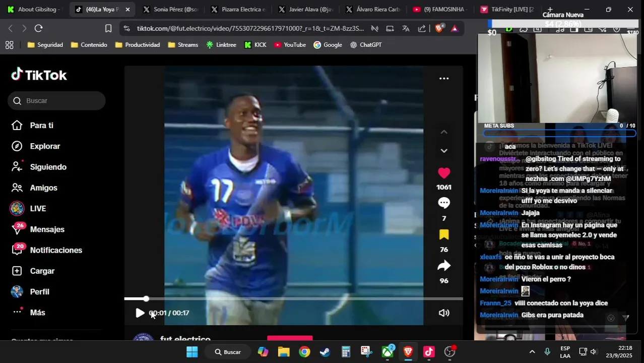
Task: Mute the video with the speaker icon
Action: pyautogui.click(x=444, y=313)
